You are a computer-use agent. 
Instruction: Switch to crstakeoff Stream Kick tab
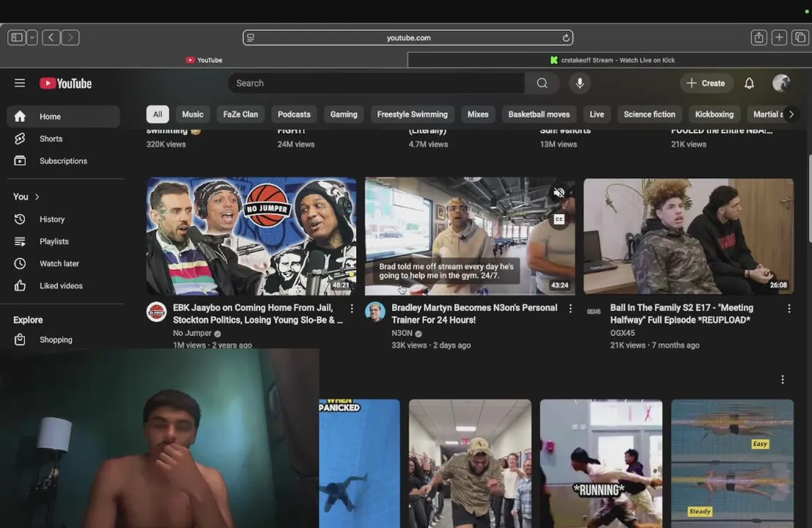click(610, 60)
